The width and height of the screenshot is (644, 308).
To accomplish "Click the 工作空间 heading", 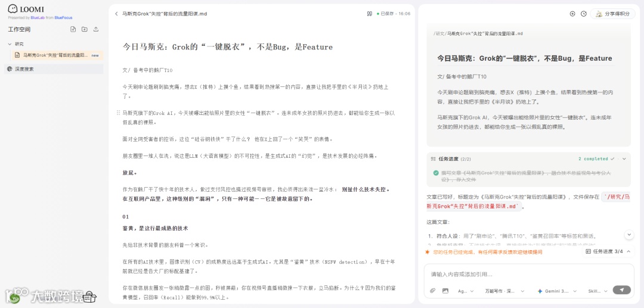I will point(19,30).
